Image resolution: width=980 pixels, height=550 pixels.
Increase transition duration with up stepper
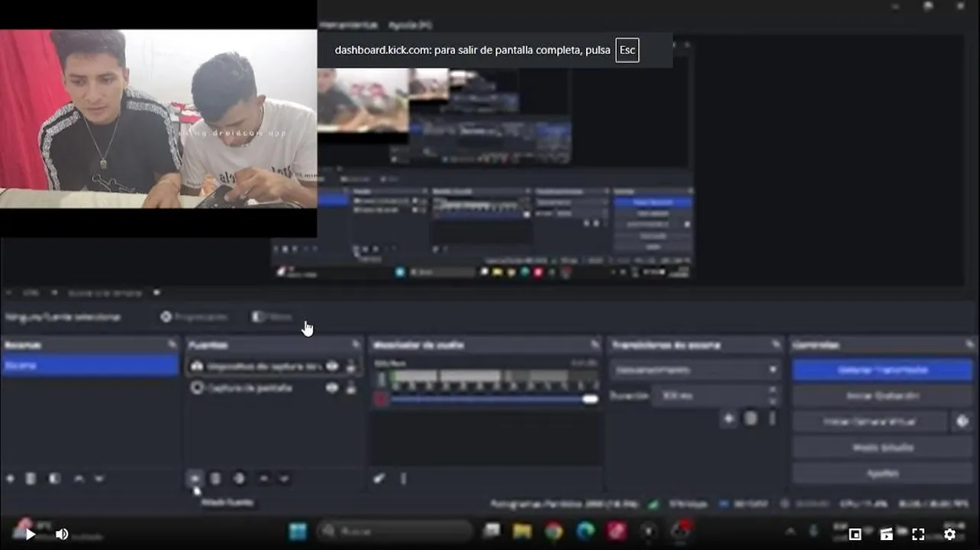772,391
